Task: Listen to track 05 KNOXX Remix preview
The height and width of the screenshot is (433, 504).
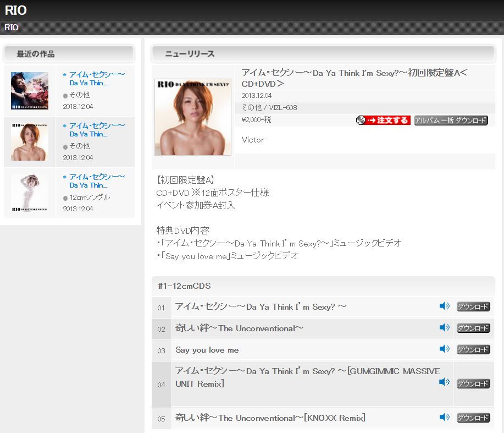Action: point(444,418)
